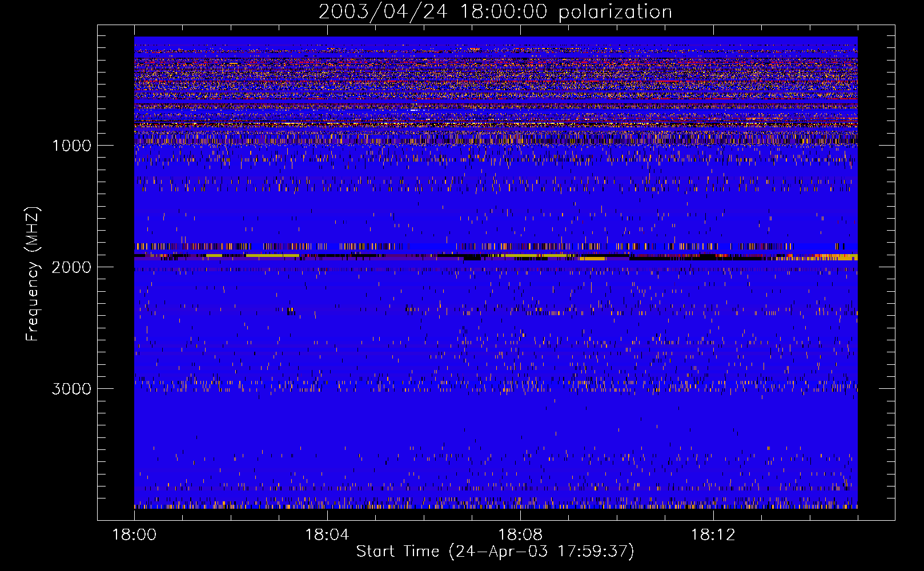Screen dimensions: 924x571
Task: Click the 3000 frequency tick label
Action: [x=71, y=389]
